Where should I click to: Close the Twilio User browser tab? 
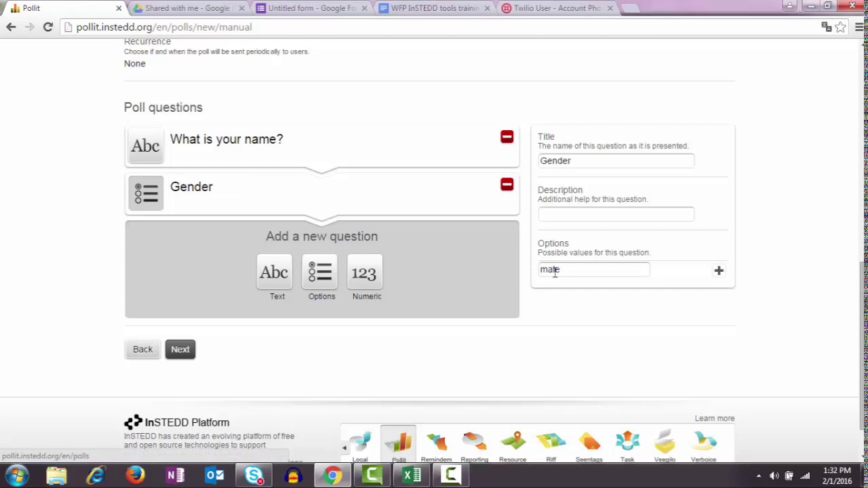[610, 8]
